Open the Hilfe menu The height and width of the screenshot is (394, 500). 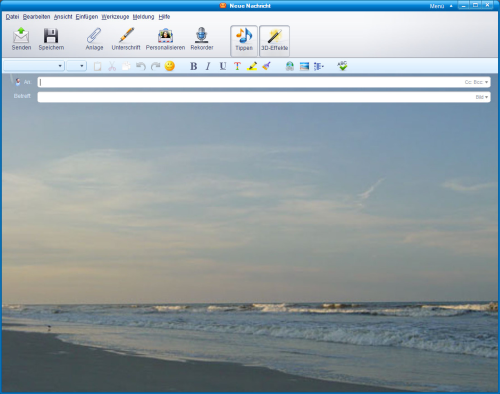pos(164,17)
